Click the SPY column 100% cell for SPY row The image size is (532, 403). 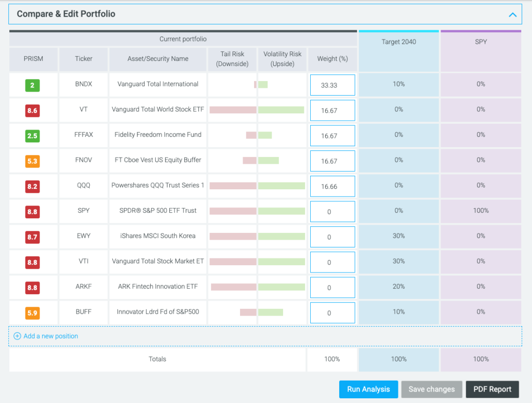[481, 211]
